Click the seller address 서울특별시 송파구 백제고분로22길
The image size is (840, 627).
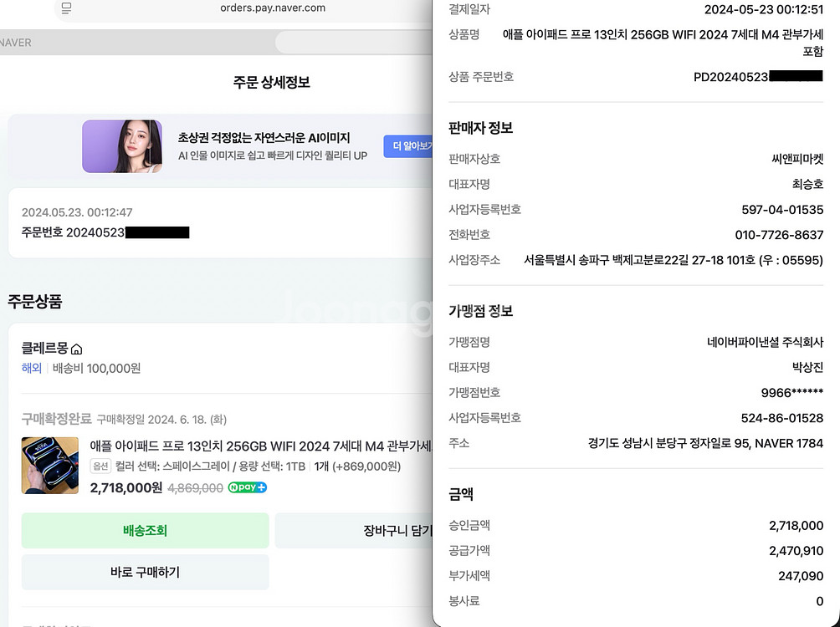coord(674,260)
